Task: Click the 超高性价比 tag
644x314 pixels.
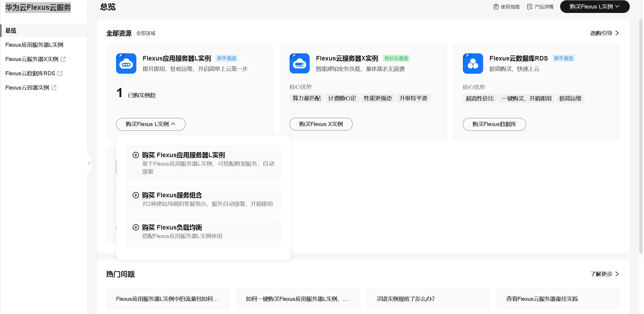Action: 480,99
